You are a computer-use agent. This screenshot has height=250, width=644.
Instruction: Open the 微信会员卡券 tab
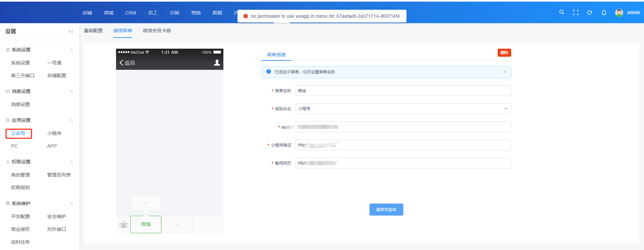[157, 31]
